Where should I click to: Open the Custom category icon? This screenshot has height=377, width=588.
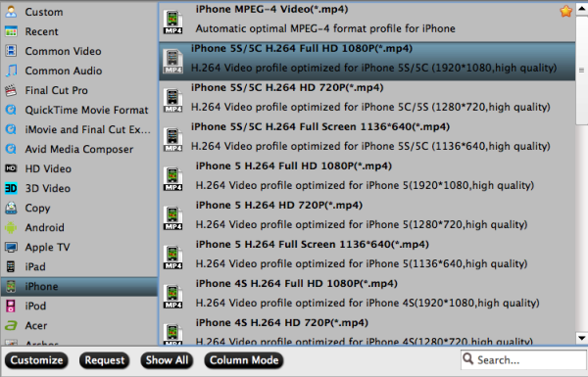pos(11,12)
